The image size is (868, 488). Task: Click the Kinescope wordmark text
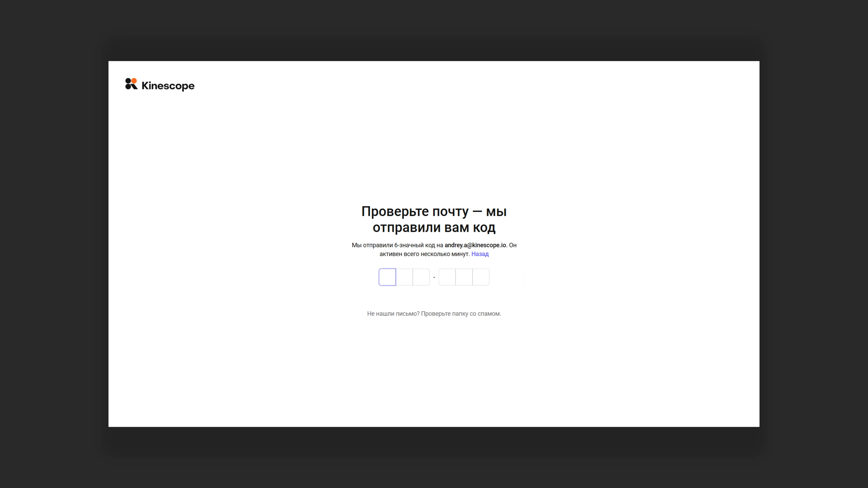coord(168,86)
